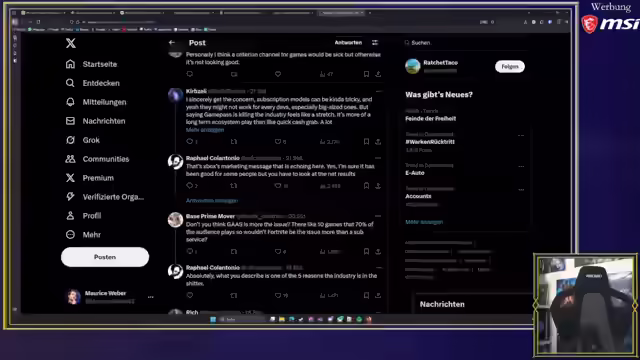
Task: Open Verifizierte Orga... entry
Action: 105,197
